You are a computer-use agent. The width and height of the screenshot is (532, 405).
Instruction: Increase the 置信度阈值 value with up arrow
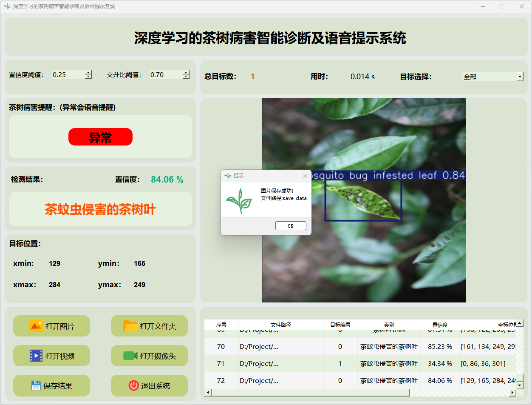[88, 72]
